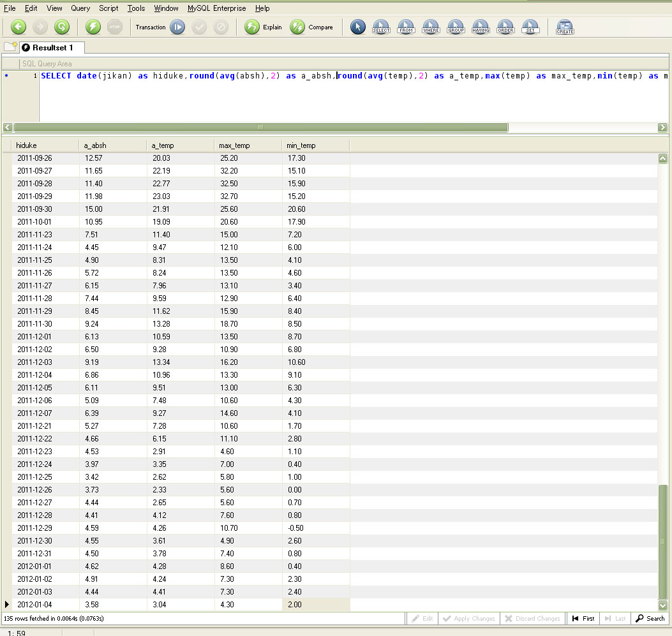
Task: Click the Discard Changes button
Action: [533, 618]
